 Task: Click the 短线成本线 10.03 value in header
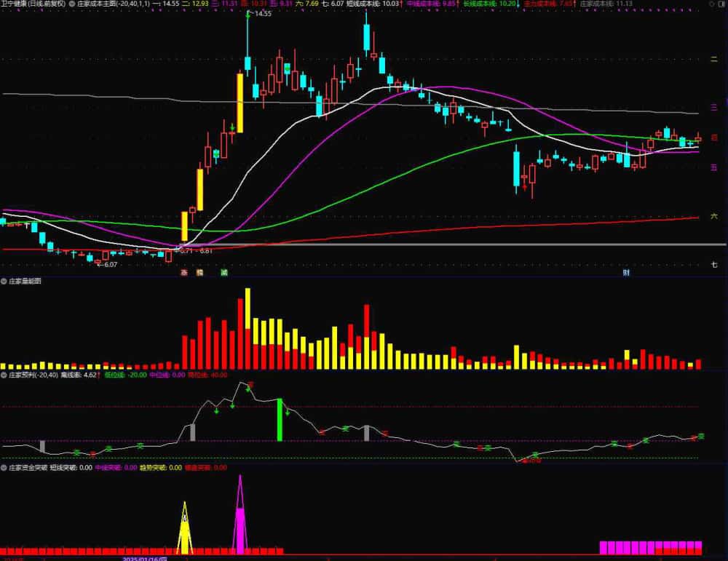tap(373, 4)
